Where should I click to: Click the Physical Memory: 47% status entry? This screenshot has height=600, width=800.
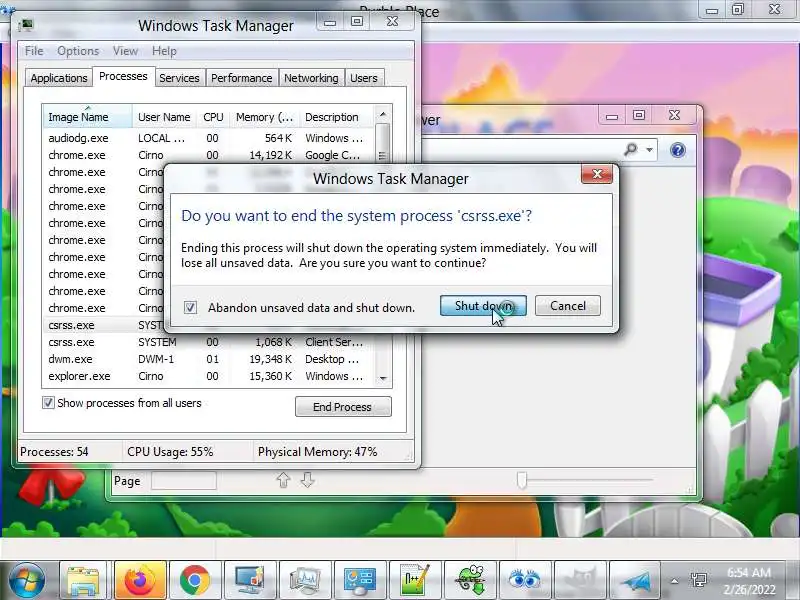(x=317, y=452)
